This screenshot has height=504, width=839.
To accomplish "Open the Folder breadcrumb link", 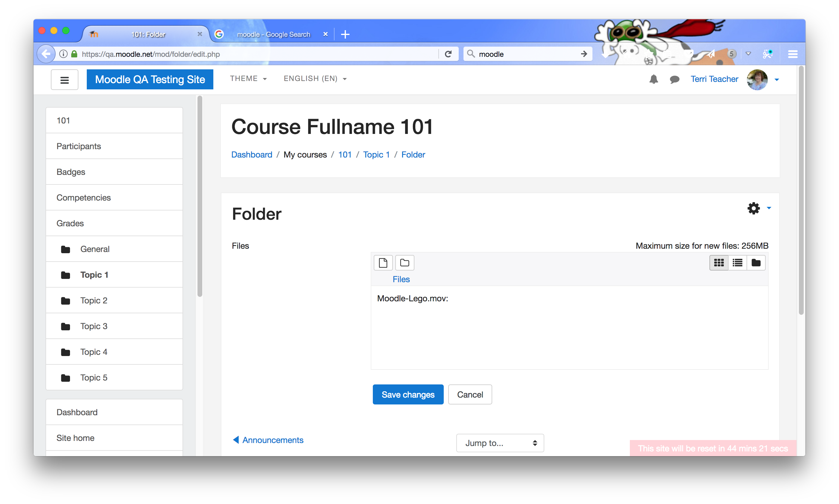I will pos(413,155).
